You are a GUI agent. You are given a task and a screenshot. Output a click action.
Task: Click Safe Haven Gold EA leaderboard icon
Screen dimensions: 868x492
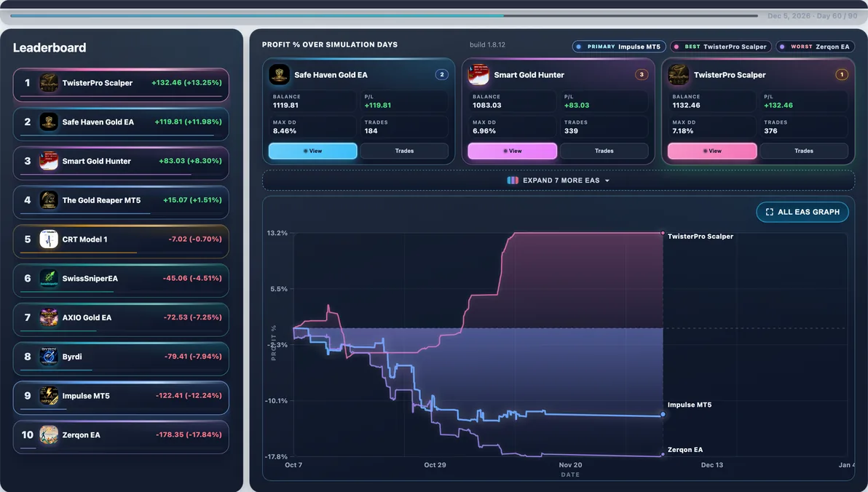pyautogui.click(x=49, y=122)
